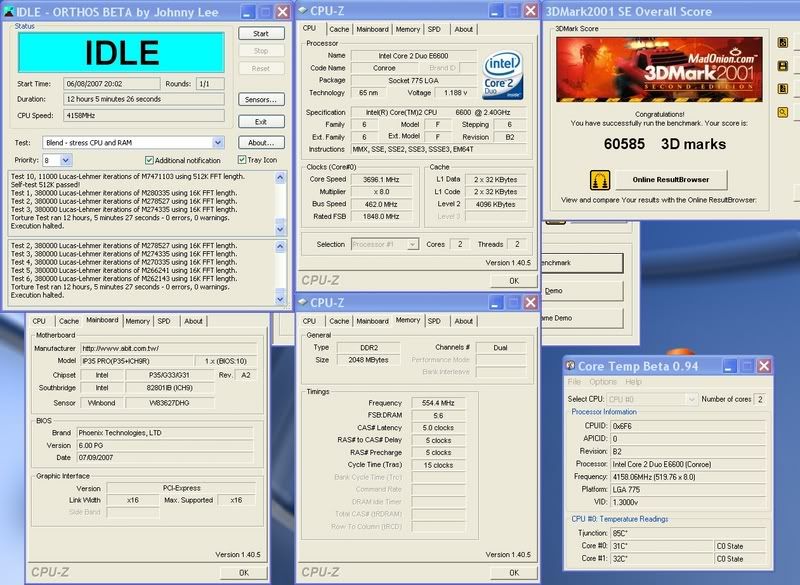Click OK in the Motherboard CPU-Z window

point(244,572)
